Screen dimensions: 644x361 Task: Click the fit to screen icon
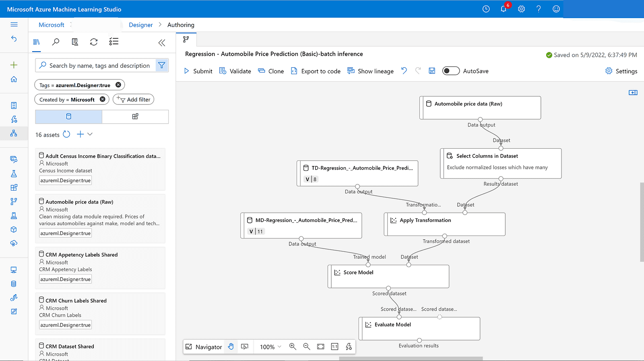click(x=321, y=346)
